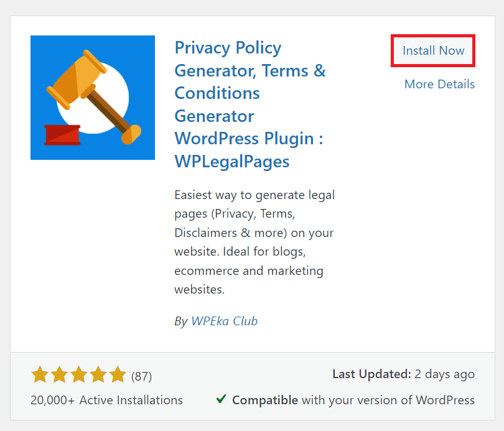Click the gavel plugin logo thumbnail
The height and width of the screenshot is (431, 504).
(x=92, y=98)
